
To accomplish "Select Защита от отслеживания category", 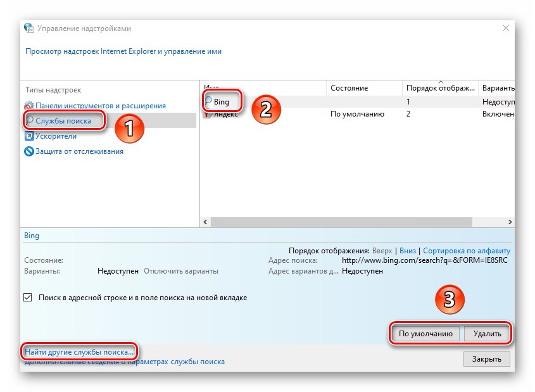I will [80, 151].
